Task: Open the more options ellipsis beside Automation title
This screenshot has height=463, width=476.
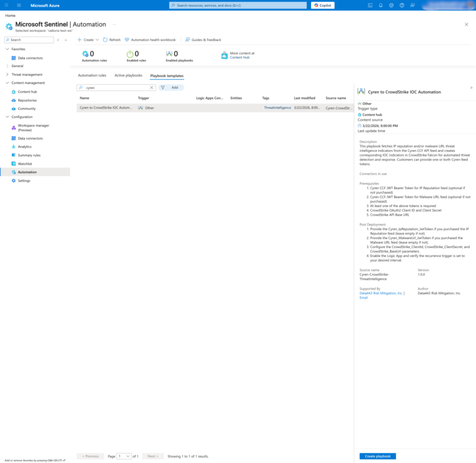Action: (x=115, y=24)
